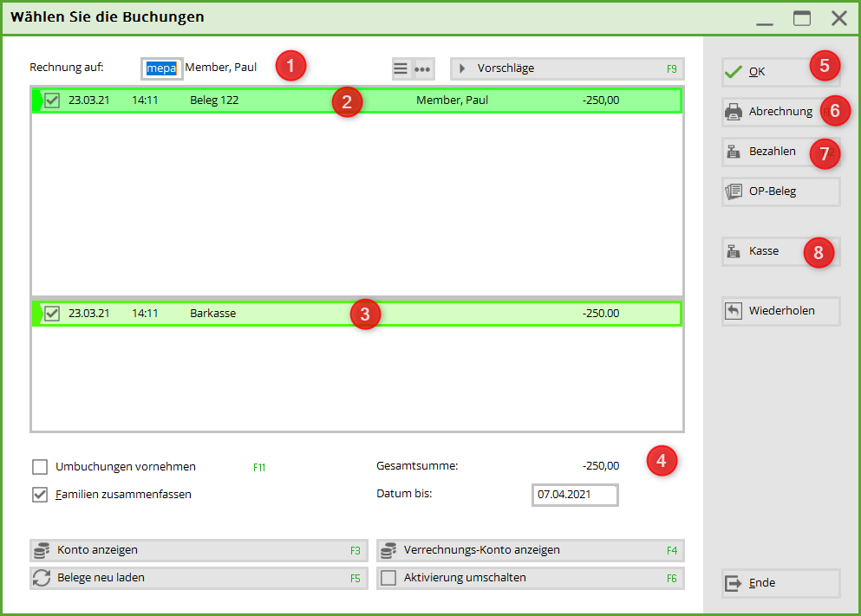Click the Datum bis date field
This screenshot has width=861, height=616.
click(x=574, y=495)
